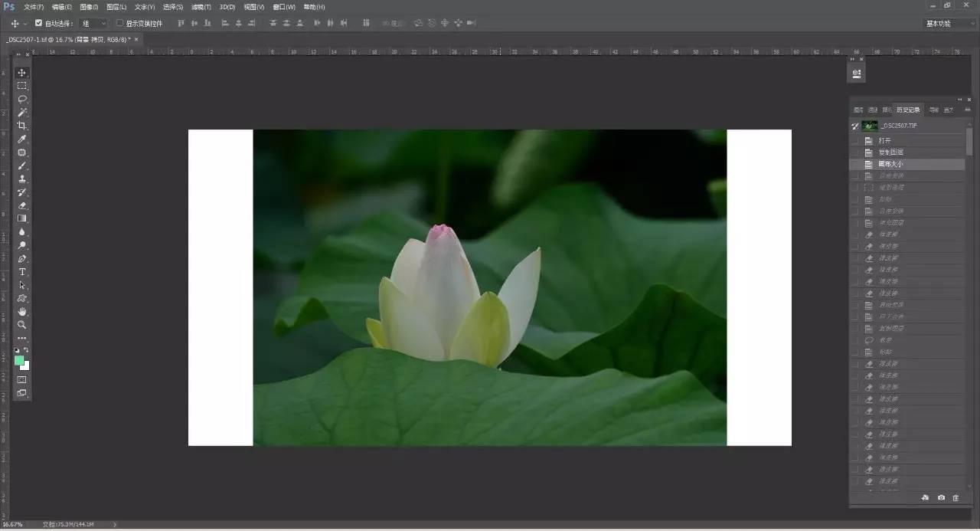Select the Magic Wand tool
This screenshot has width=980, height=531.
coord(22,113)
